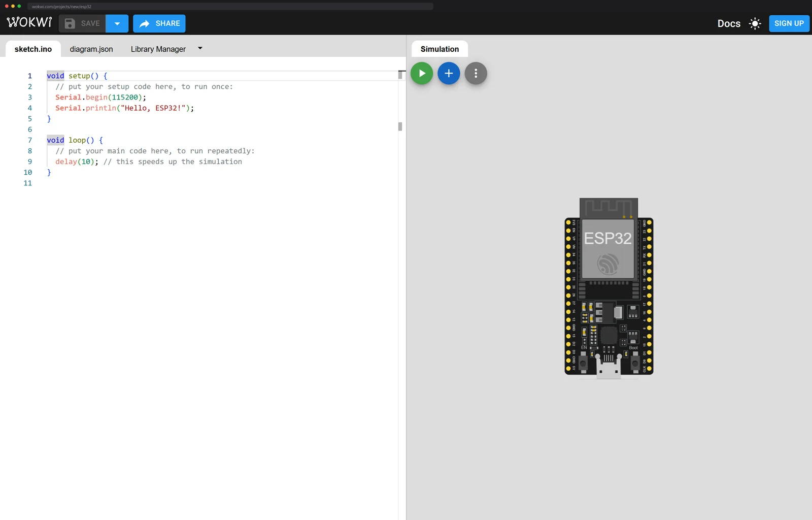Image resolution: width=812 pixels, height=520 pixels.
Task: Click the Boot button on the ESP32 board
Action: 634,363
